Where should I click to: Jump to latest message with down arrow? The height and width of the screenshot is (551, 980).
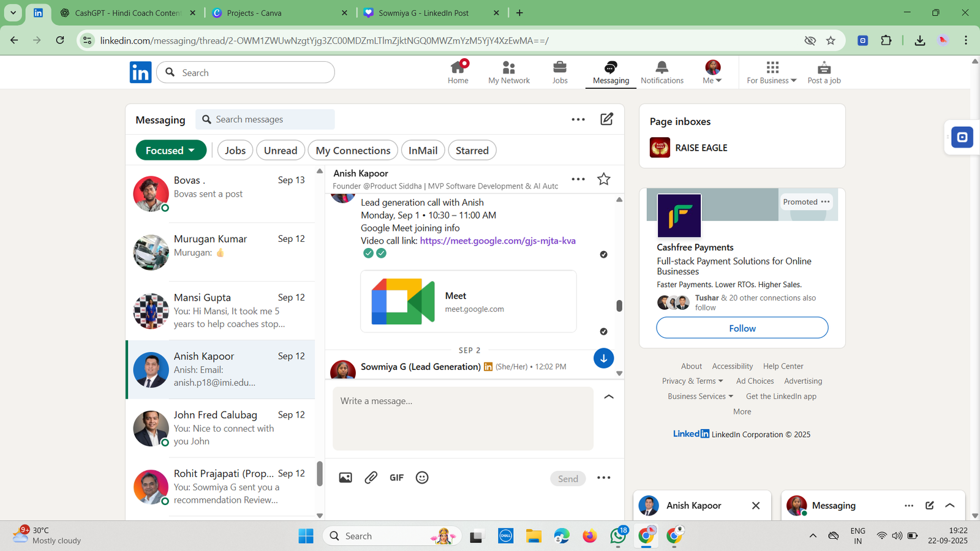click(603, 359)
